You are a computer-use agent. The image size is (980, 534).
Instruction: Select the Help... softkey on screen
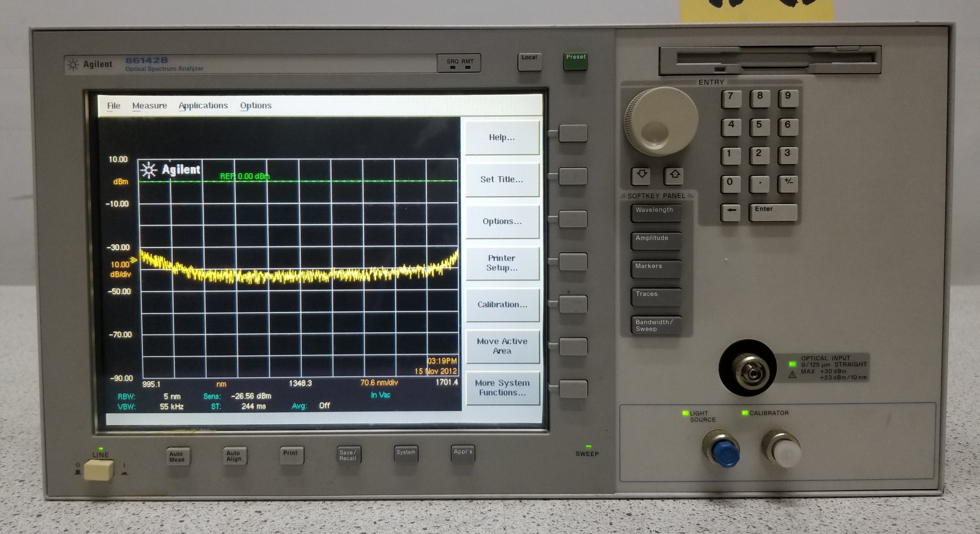(502, 138)
